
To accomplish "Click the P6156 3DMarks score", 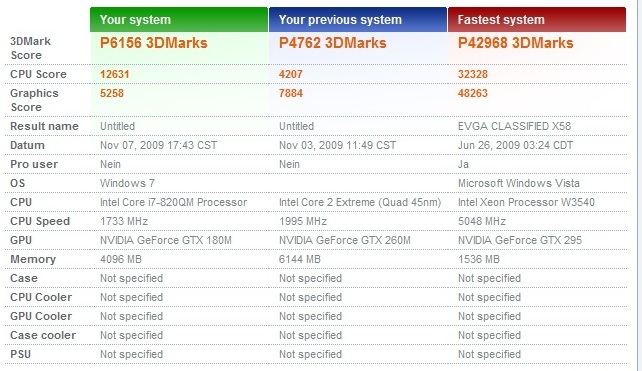I will click(154, 43).
